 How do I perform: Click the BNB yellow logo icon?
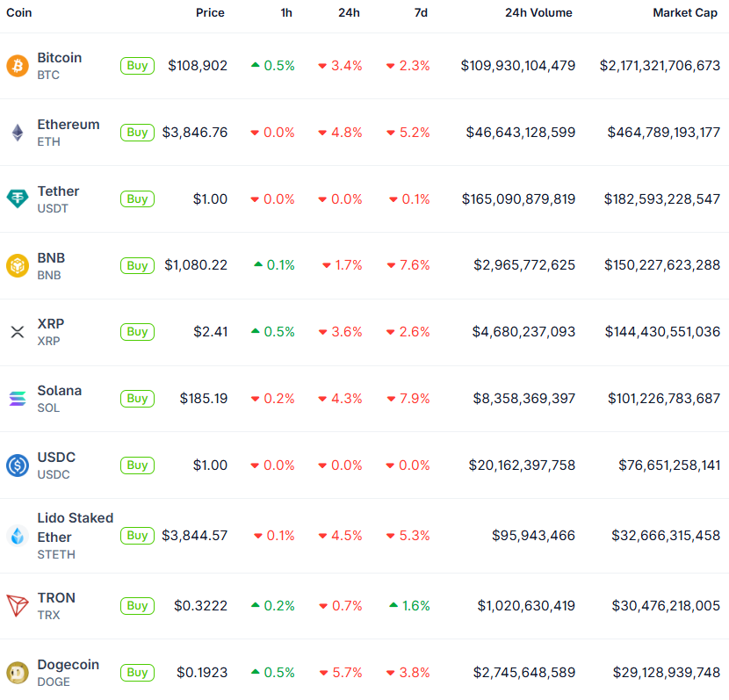pos(18,265)
